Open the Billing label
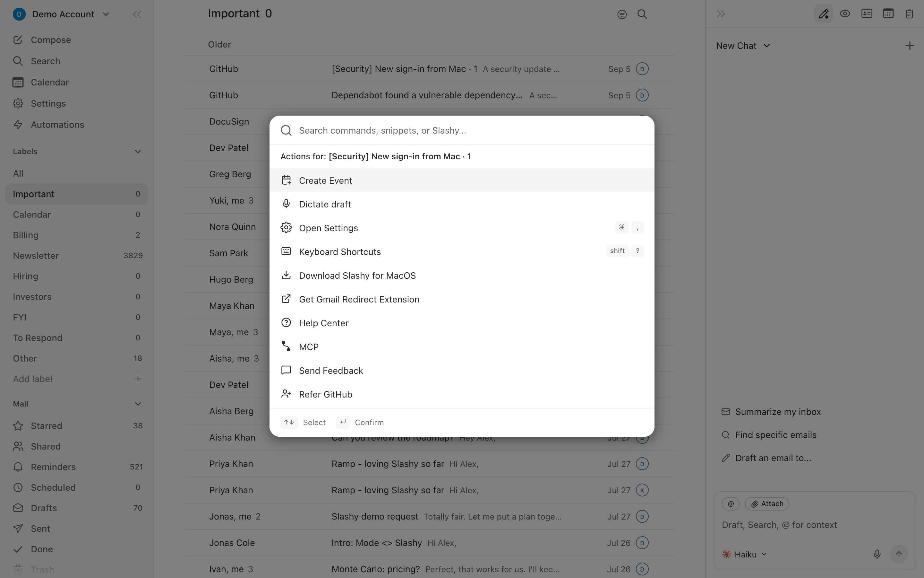Image resolution: width=924 pixels, height=578 pixels. (76, 235)
